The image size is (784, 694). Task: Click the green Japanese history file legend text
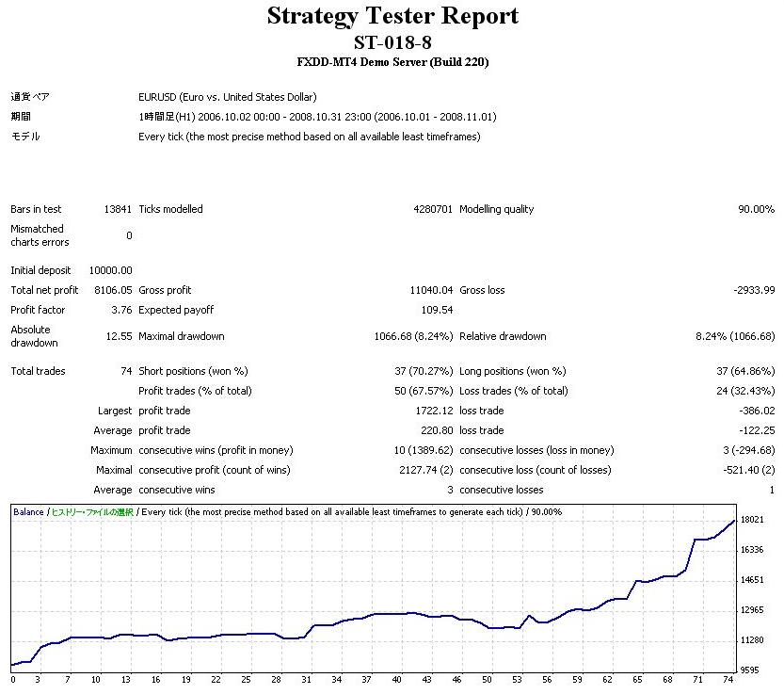pos(92,512)
